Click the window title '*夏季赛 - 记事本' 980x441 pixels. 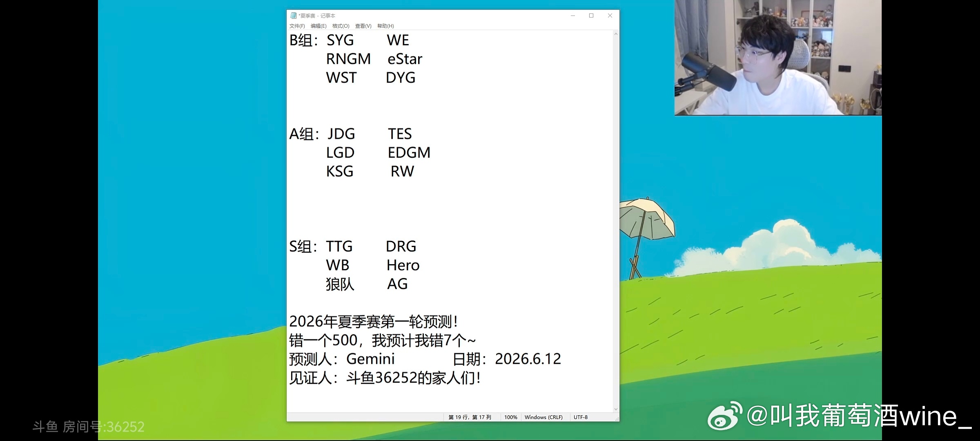point(317,16)
